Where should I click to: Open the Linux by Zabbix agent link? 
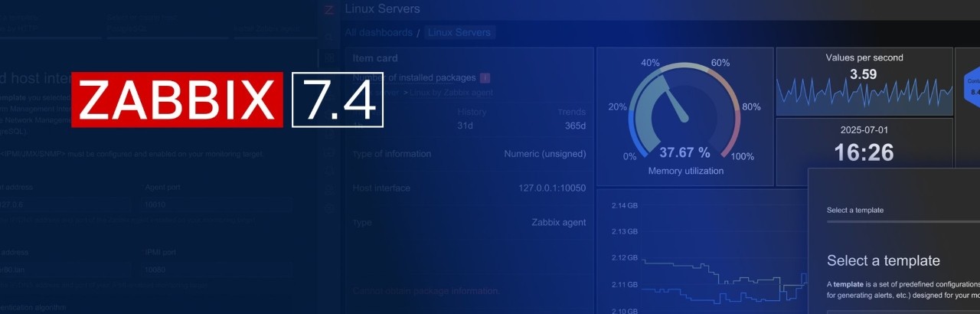pos(451,92)
